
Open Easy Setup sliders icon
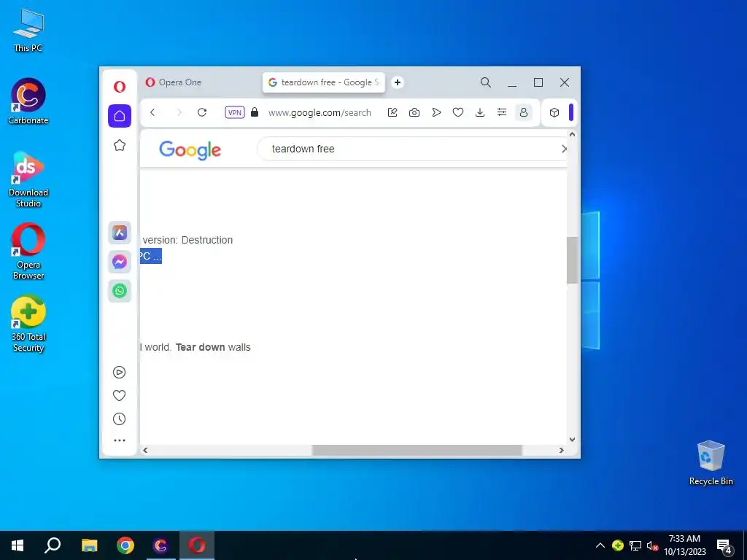tap(502, 112)
